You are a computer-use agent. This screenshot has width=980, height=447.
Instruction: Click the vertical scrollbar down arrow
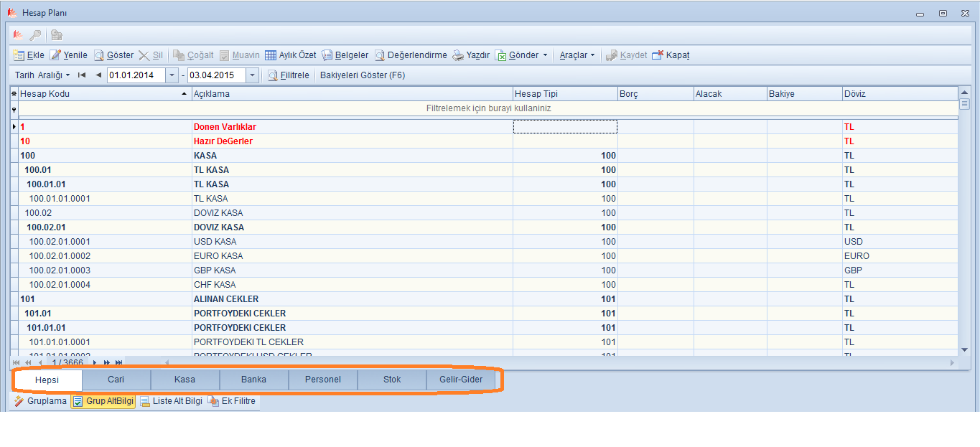(964, 350)
